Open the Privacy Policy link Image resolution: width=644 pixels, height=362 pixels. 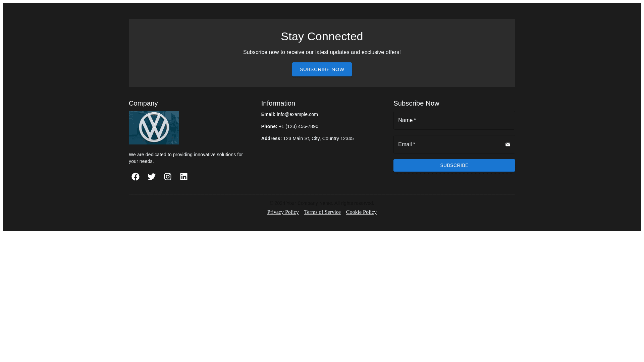tap(283, 212)
